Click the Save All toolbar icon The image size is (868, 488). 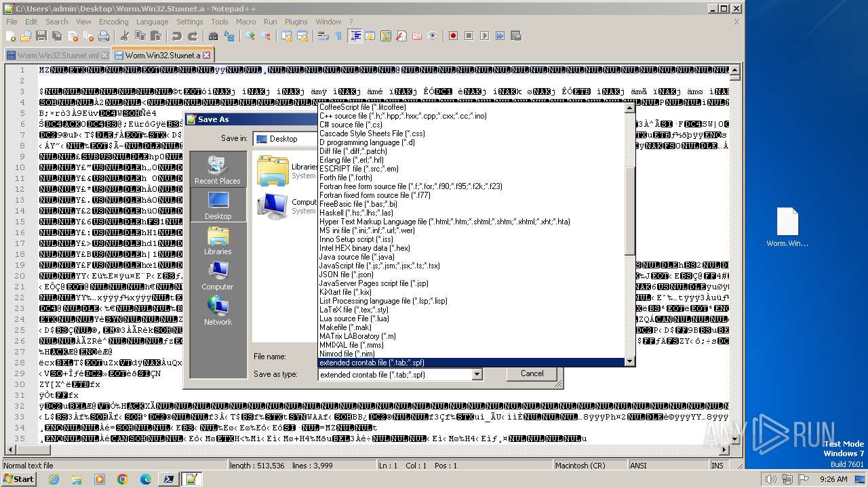click(56, 36)
